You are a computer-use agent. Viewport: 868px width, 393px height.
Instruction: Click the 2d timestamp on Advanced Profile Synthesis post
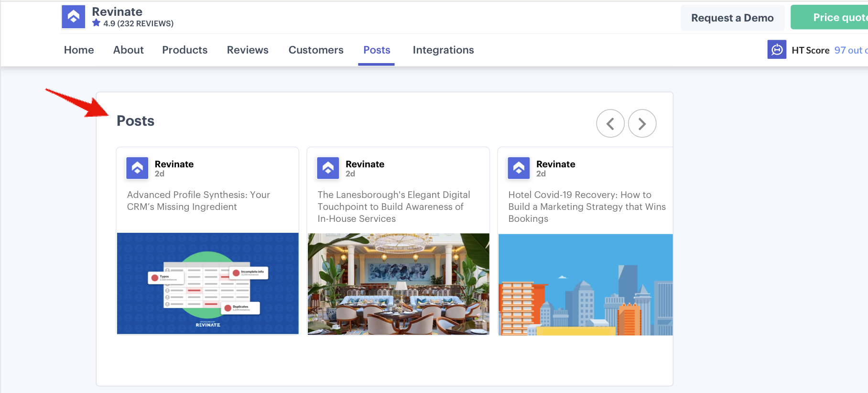coord(160,174)
